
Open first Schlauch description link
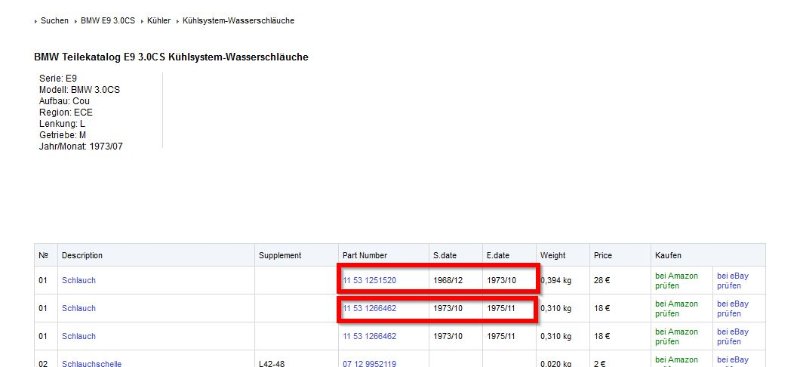(x=79, y=280)
